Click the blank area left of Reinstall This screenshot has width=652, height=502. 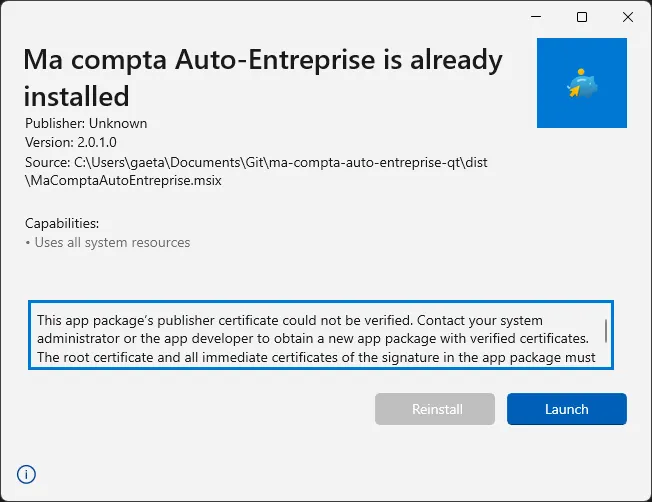190,409
